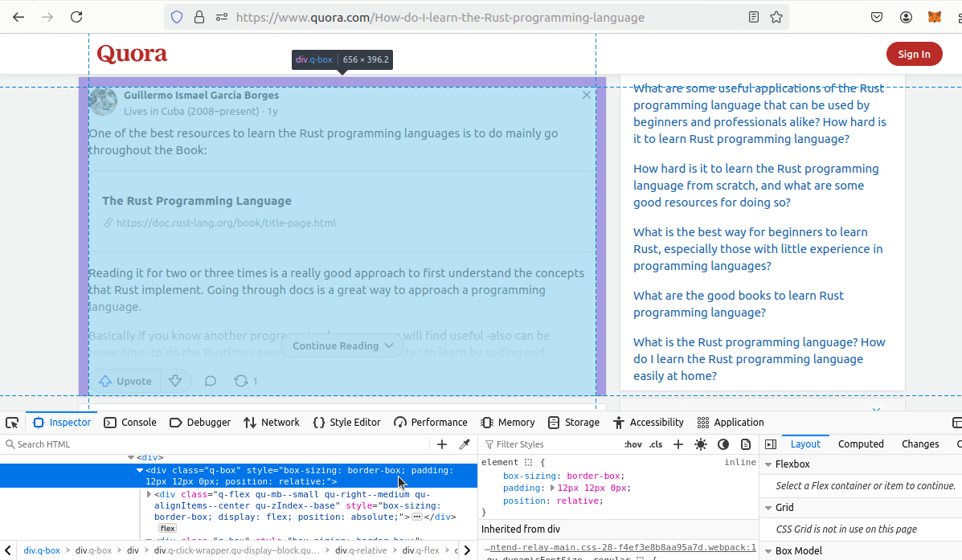Open site permissions icon in address bar
962x560 pixels.
(222, 17)
